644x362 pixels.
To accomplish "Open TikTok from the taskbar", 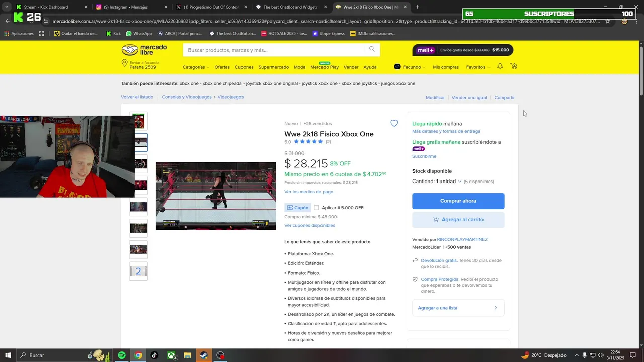I will click(154, 355).
